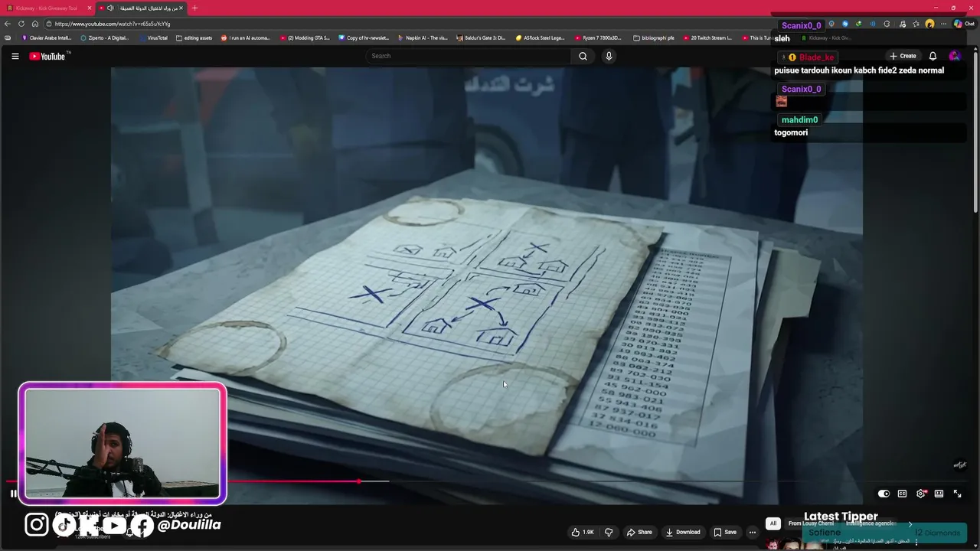Viewport: 980px width, 551px height.
Task: Like the video with 1.9K likes
Action: click(x=582, y=532)
